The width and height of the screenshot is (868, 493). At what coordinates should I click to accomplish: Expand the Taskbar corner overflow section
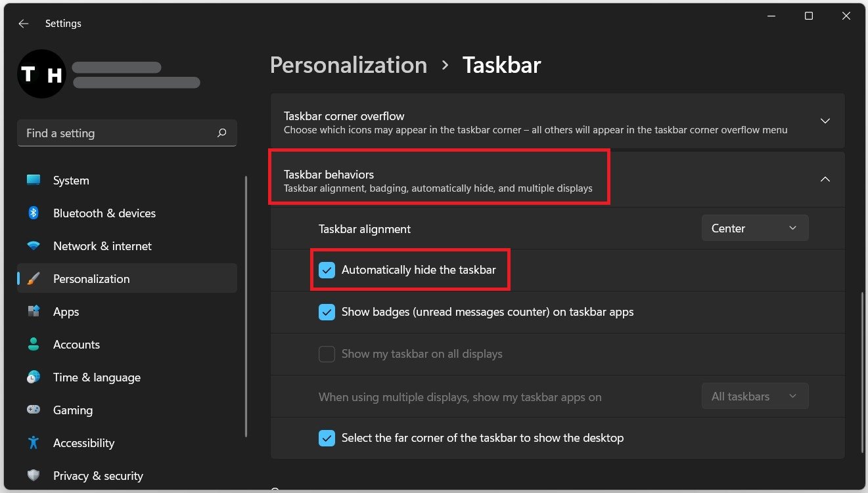(825, 121)
